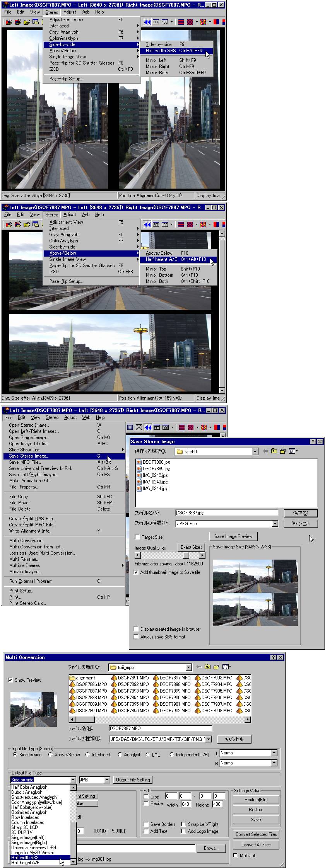325x868 pixels.
Task: Click swap left/right arrows icon in the File-menu window toolbar
Action: click(148, 427)
